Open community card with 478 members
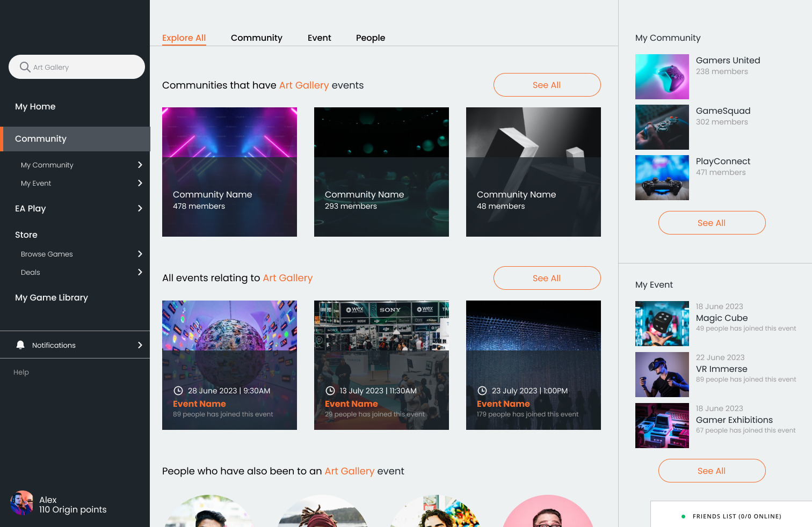812x527 pixels. (x=229, y=172)
